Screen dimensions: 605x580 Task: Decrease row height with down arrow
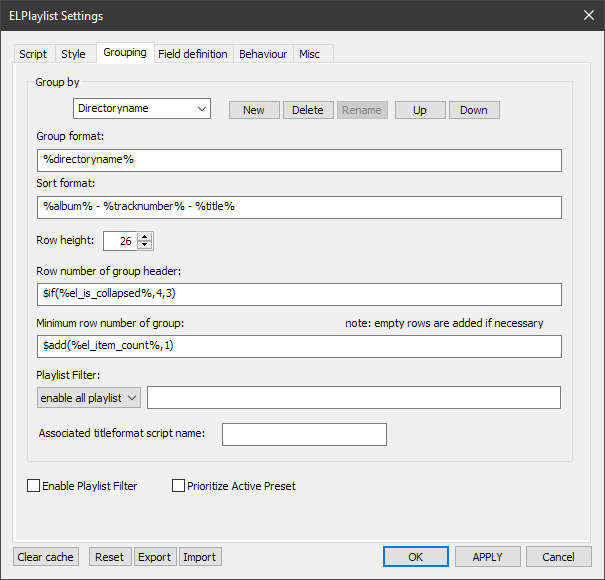tap(146, 245)
